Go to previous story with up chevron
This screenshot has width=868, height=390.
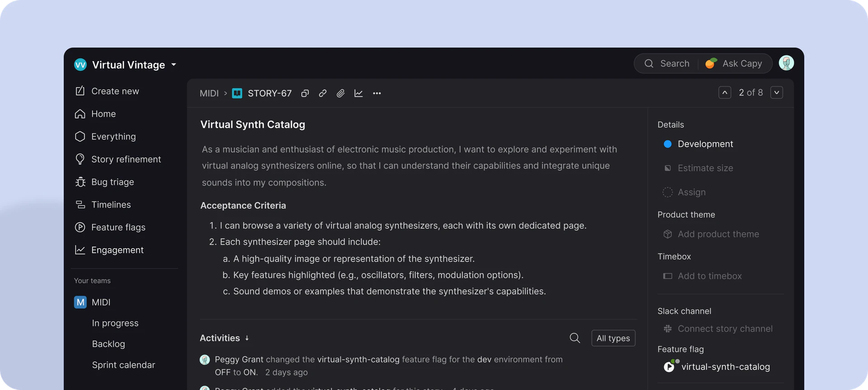click(x=725, y=93)
